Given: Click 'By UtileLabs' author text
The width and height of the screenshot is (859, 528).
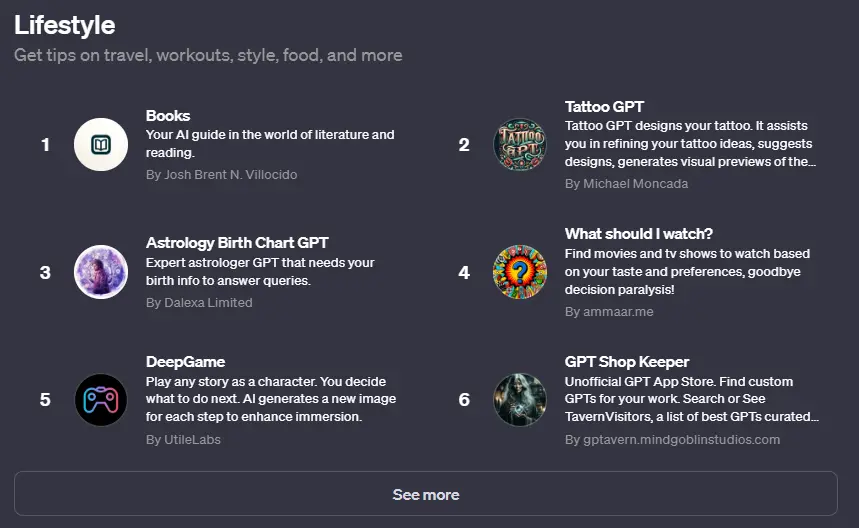Looking at the screenshot, I should pos(183,440).
